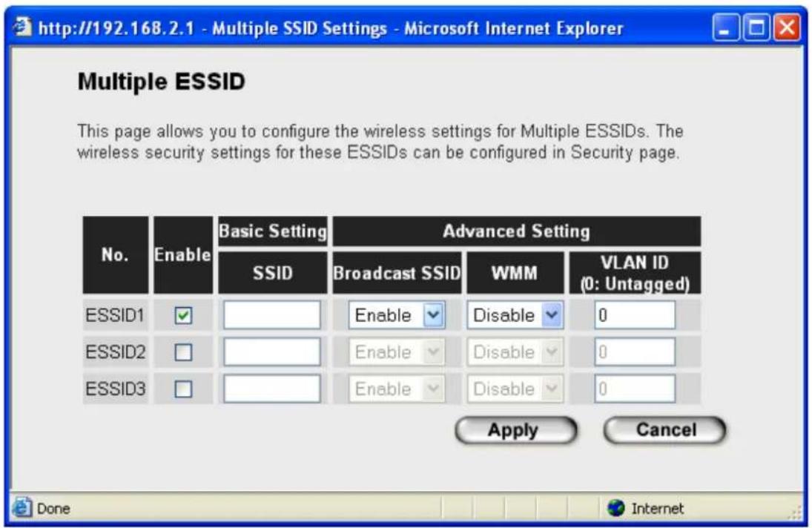Viewport: 812px width, 528px height.
Task: Click the Internet Explorer page icon in title bar
Action: coord(22,26)
